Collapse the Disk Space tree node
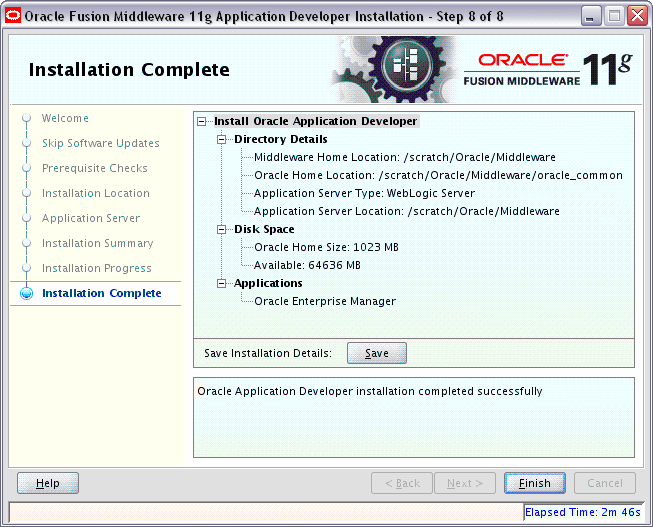The width and height of the screenshot is (653, 527). pos(222,230)
